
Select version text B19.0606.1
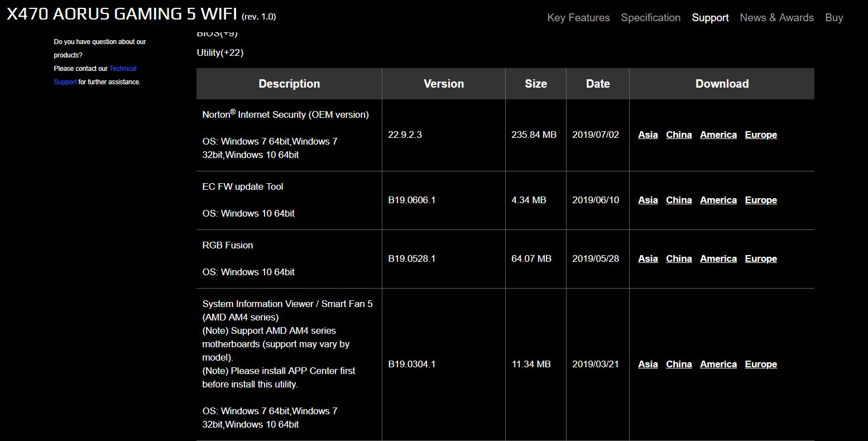click(x=411, y=200)
